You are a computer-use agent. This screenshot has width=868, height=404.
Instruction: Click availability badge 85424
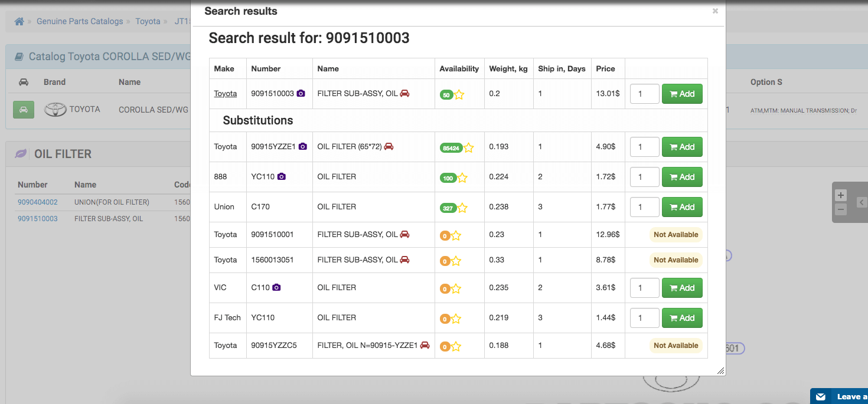(451, 148)
